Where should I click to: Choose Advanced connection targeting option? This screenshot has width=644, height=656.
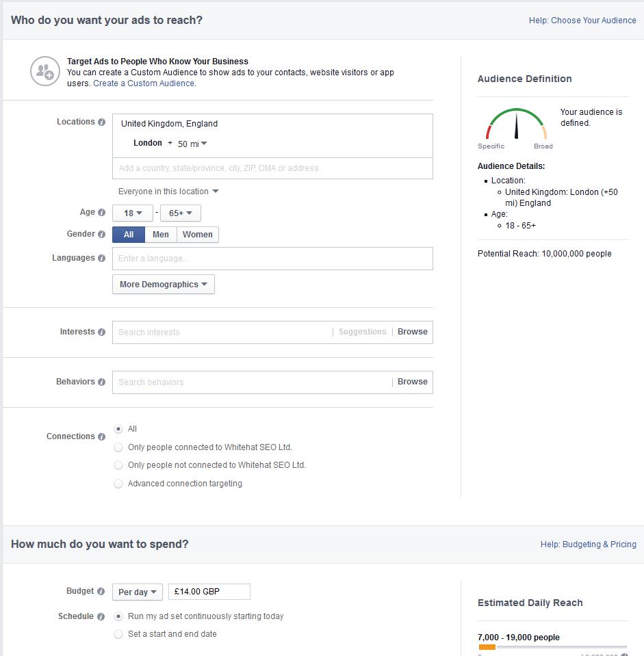point(119,484)
